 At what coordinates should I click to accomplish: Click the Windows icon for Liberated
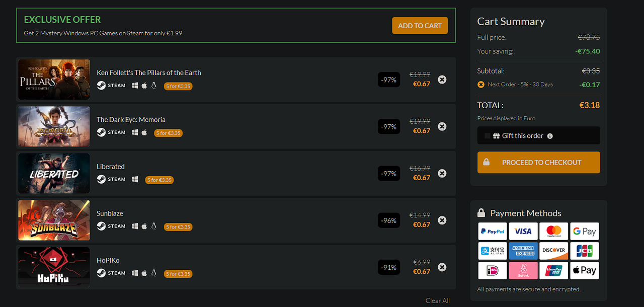click(135, 179)
